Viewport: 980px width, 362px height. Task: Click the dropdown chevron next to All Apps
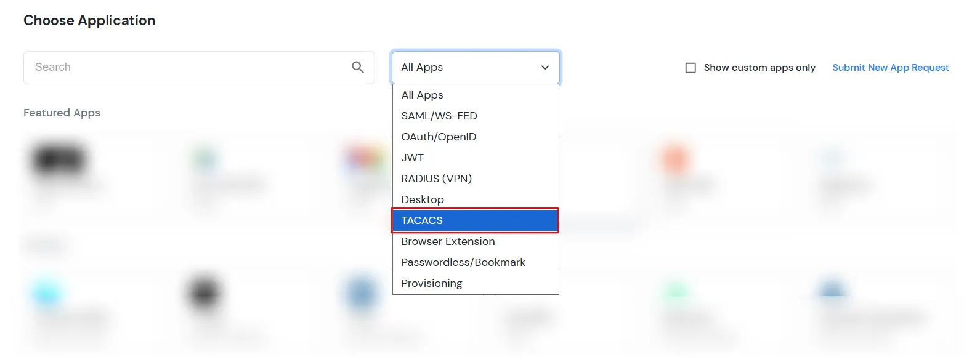pyautogui.click(x=545, y=68)
